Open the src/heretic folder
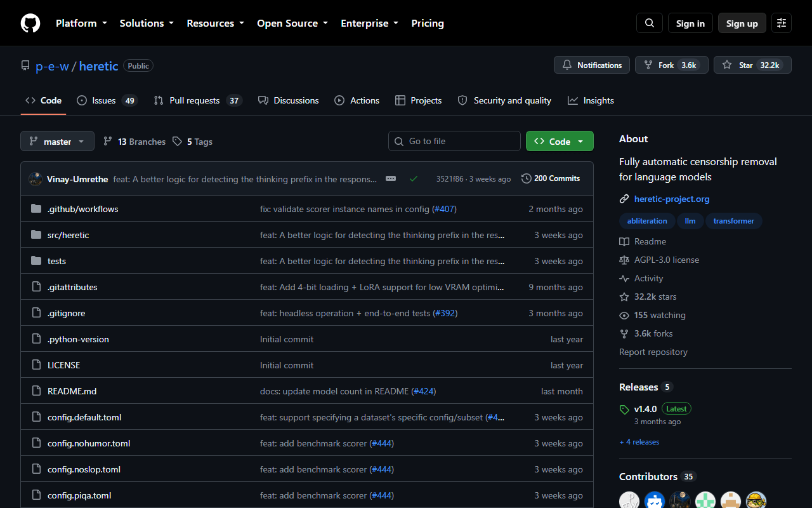812x508 pixels. [x=69, y=235]
